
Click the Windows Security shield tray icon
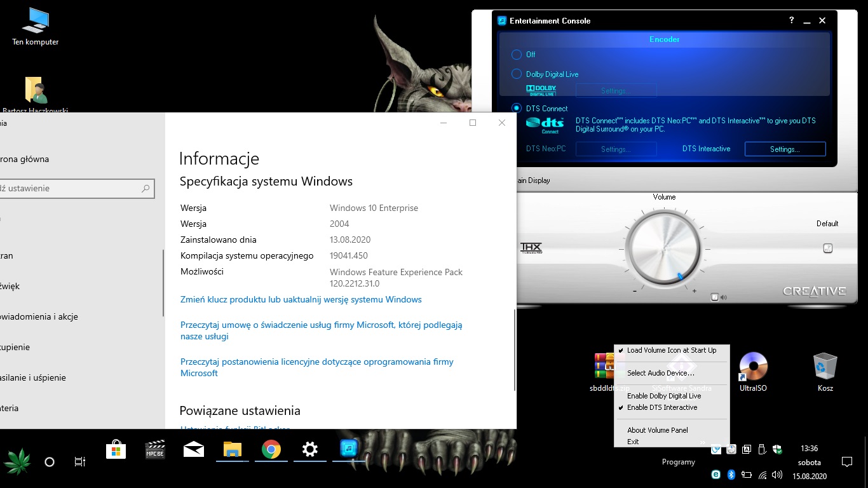pyautogui.click(x=776, y=449)
